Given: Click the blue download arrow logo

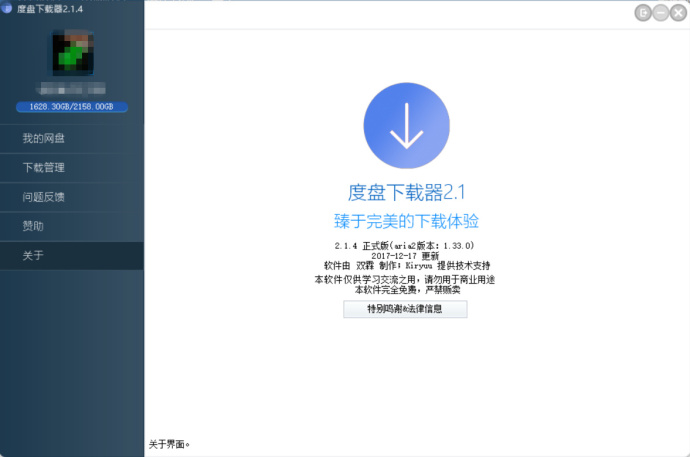Looking at the screenshot, I should tap(406, 125).
